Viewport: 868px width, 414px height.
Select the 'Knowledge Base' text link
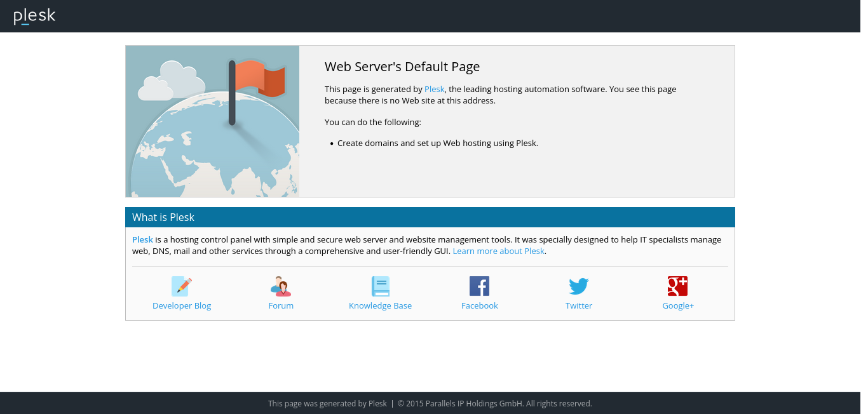click(x=380, y=306)
